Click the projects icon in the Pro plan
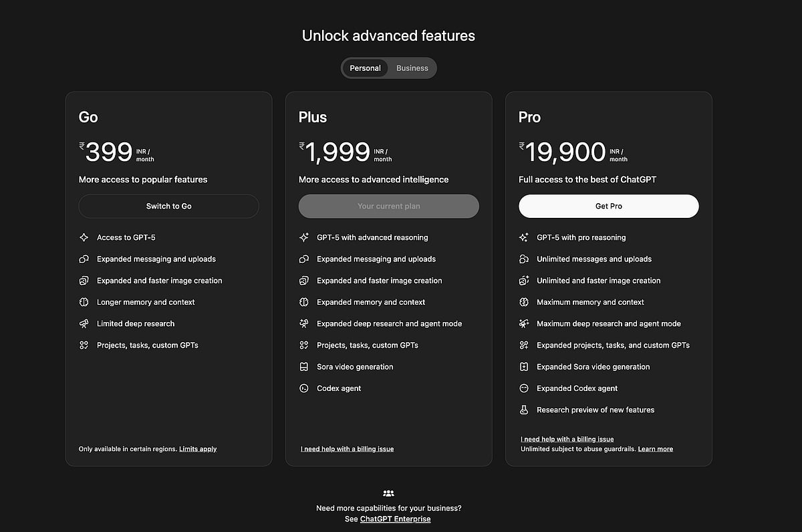Viewport: 802px width, 532px height. click(x=523, y=346)
